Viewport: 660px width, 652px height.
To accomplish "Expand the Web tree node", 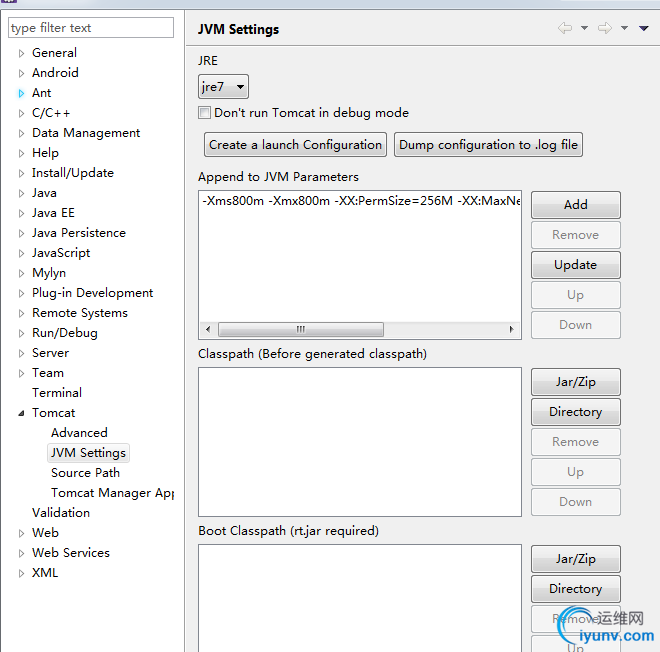I will pyautogui.click(x=21, y=533).
